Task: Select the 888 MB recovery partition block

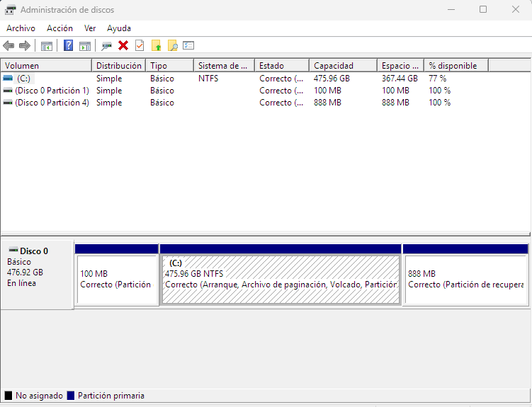Action: coord(465,280)
